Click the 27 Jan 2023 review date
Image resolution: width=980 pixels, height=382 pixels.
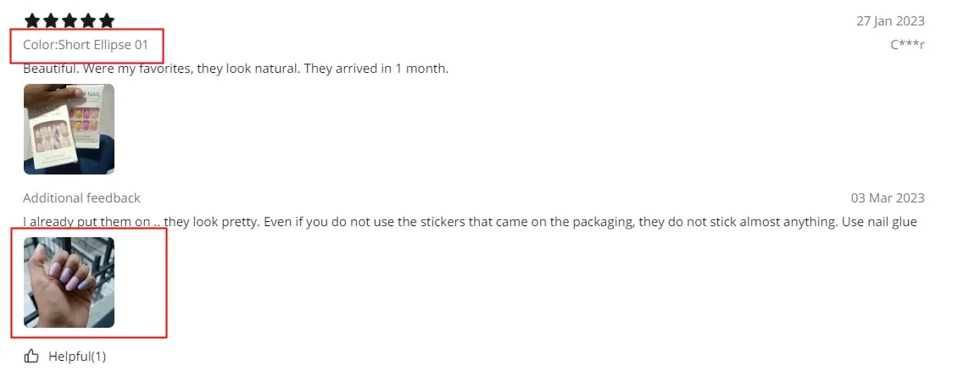[890, 20]
